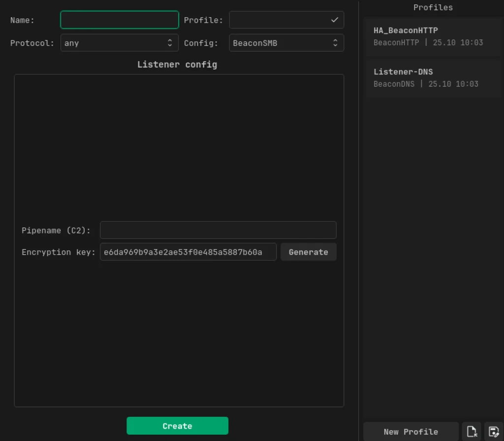Click the load profile file icon
504x441 pixels.
pos(471,432)
